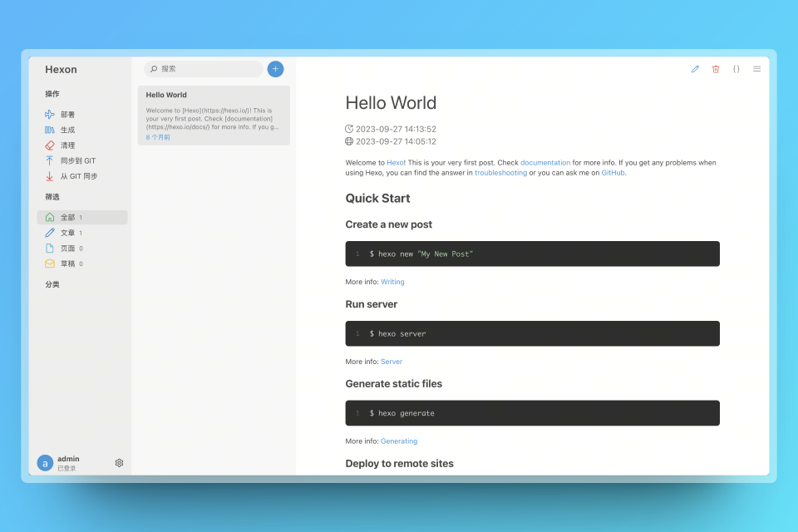Screen dimensions: 798x532
Task: Click the 清理 clean eraser icon
Action: pos(49,145)
